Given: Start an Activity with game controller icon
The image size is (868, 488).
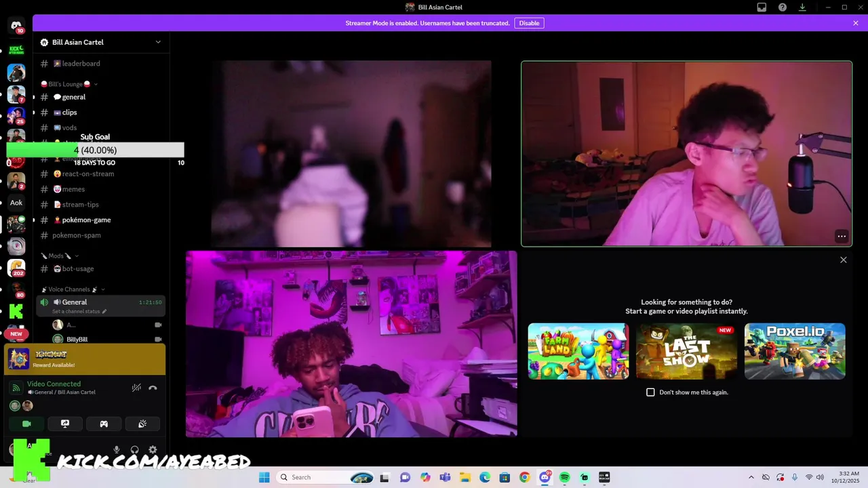Looking at the screenshot, I should point(104,424).
